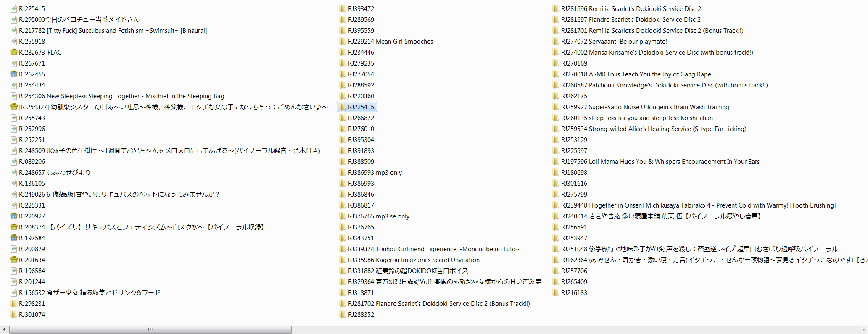
Task: Select the folder icon for RJ216183
Action: [556, 293]
